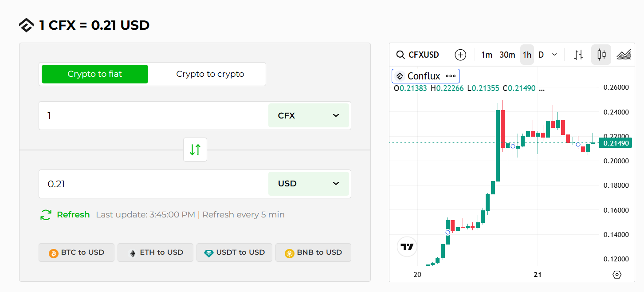Switch to the D daily timeframe tab

pyautogui.click(x=541, y=54)
